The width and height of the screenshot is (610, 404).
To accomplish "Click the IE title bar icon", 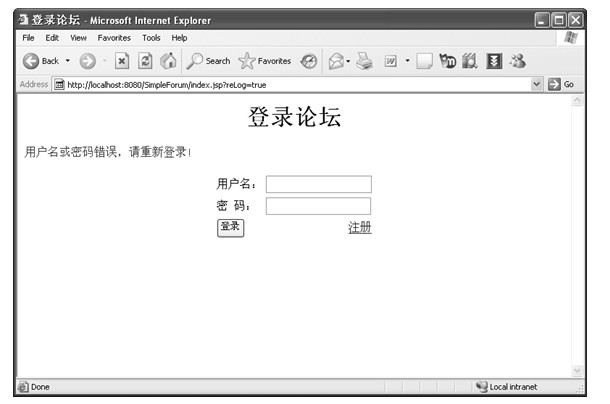I will [23, 19].
